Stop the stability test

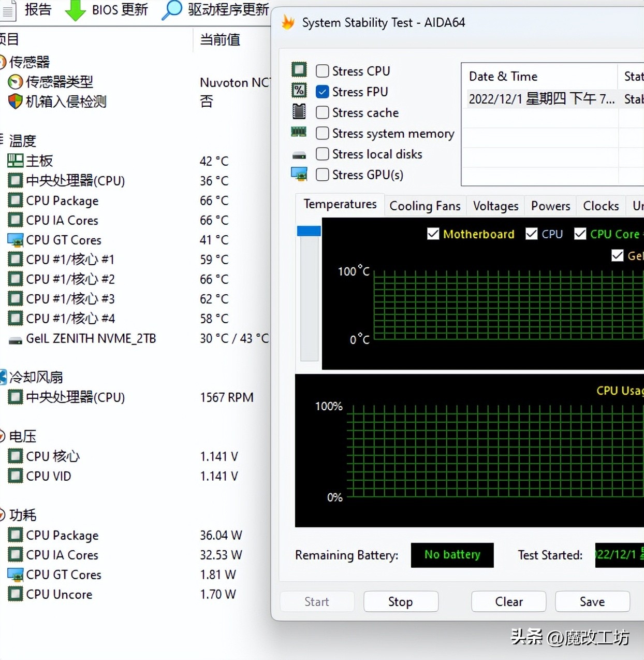(x=401, y=601)
